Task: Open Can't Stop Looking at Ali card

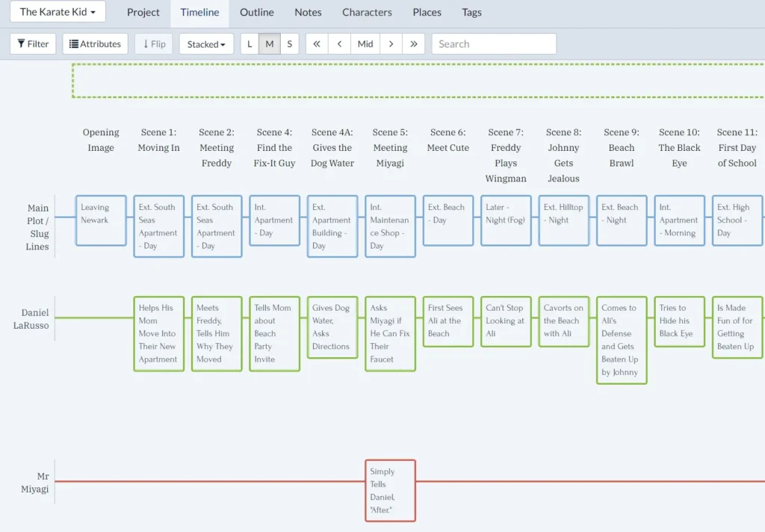Action: (x=506, y=321)
